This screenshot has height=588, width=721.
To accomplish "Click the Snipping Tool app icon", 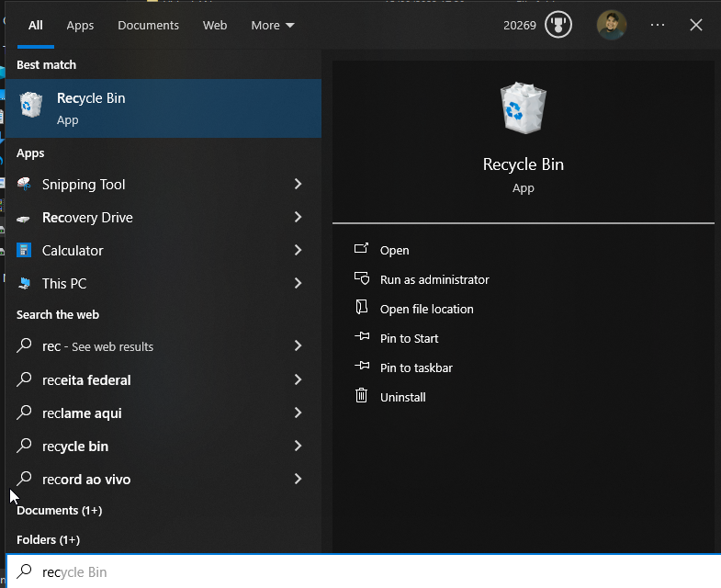I will click(24, 184).
